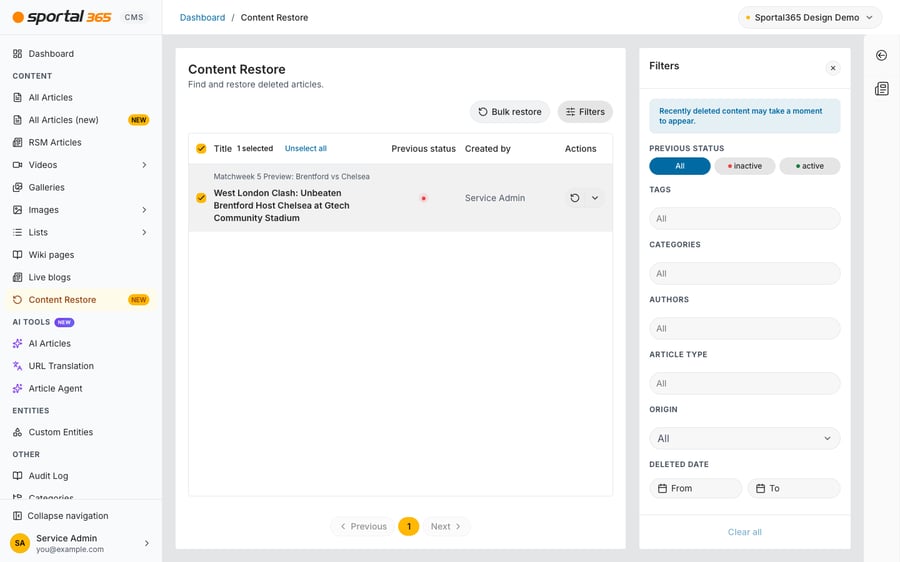900x562 pixels.
Task: Go to the Previous page
Action: [363, 526]
